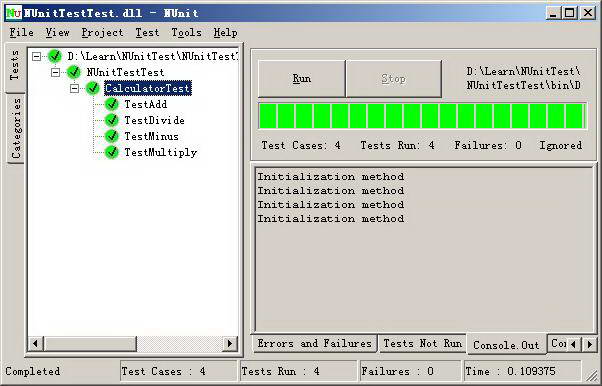Viewport: 602px width, 386px height.
Task: Open the Project menu
Action: [102, 33]
